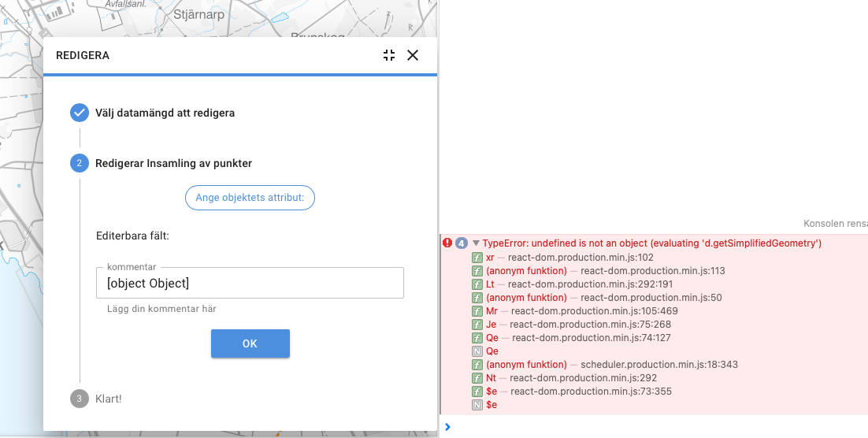The height and width of the screenshot is (438, 868).
Task: Click the function icon beside Lt
Action: [x=477, y=284]
